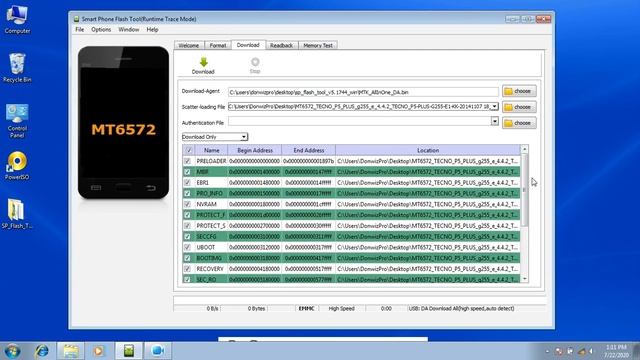Click the volume speaker tray icon
640x360 pixels.
click(591, 351)
